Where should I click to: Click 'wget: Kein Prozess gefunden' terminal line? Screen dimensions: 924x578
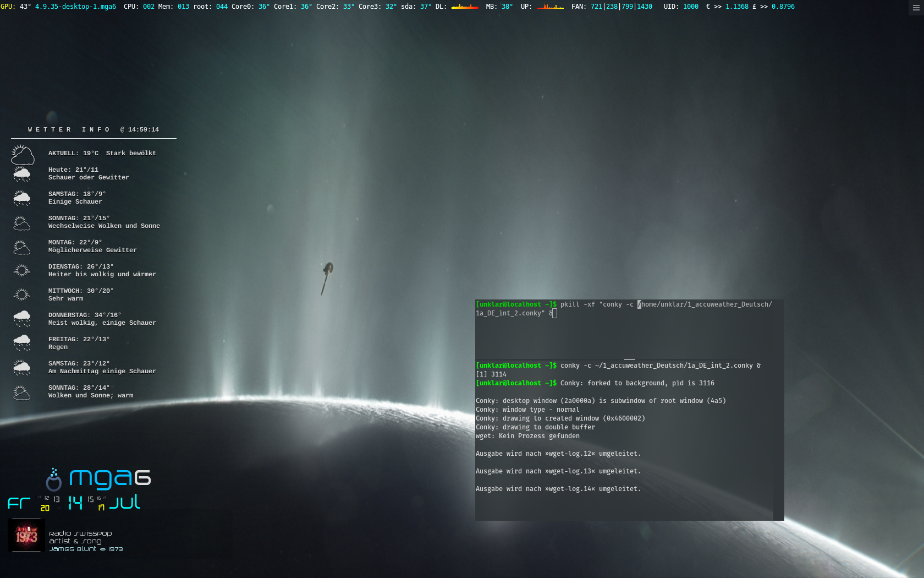tap(527, 436)
